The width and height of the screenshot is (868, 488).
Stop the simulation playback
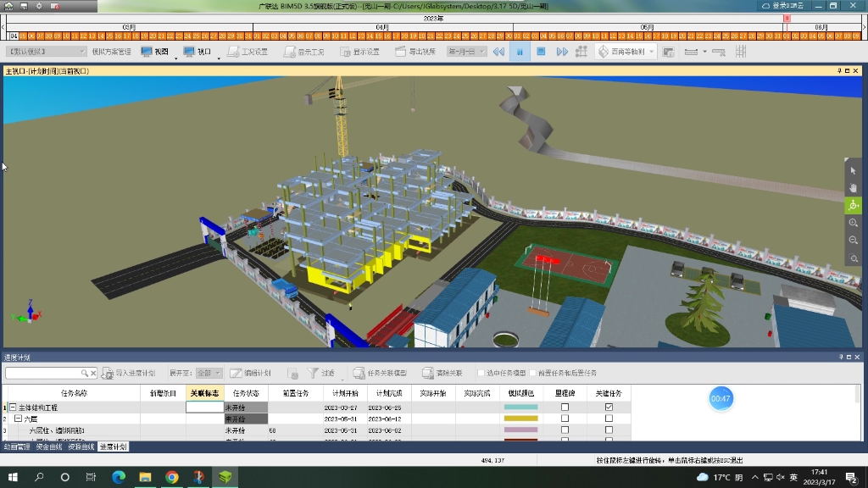click(x=541, y=52)
